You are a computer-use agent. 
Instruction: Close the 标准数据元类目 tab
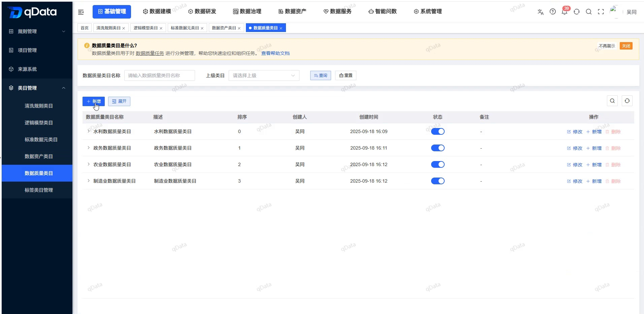(202, 28)
